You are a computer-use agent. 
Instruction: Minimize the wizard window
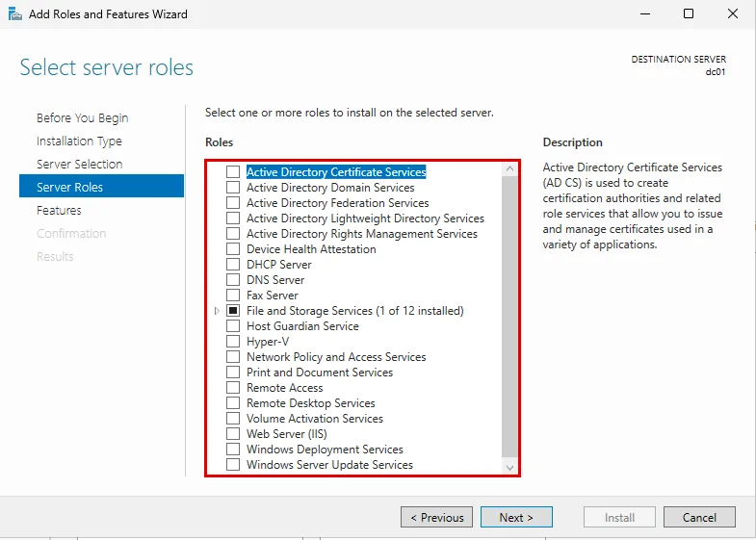[x=645, y=14]
